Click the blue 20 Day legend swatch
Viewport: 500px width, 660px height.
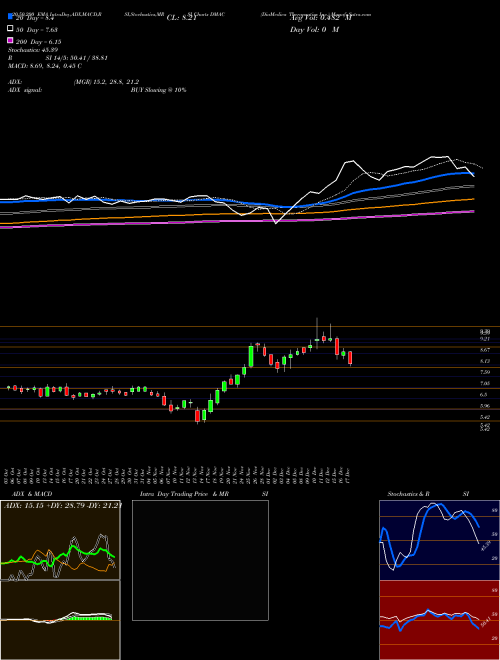(x=10, y=17)
